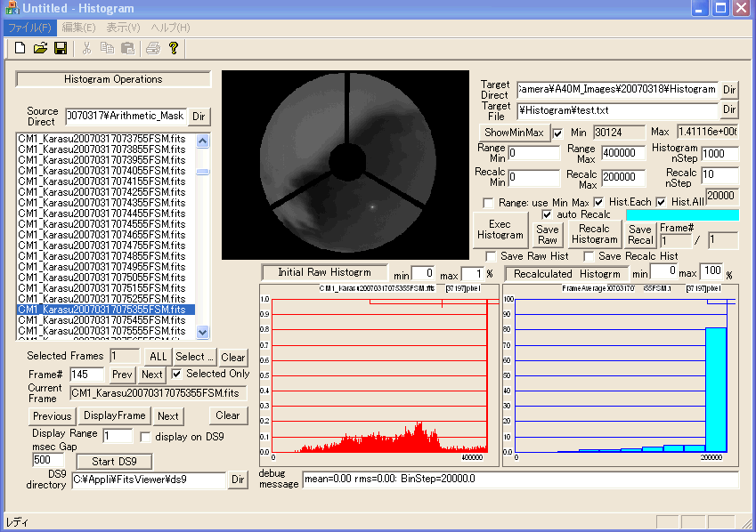The image size is (756, 532).
Task: Enable the Save Raw Hist checkbox
Action: (x=491, y=256)
